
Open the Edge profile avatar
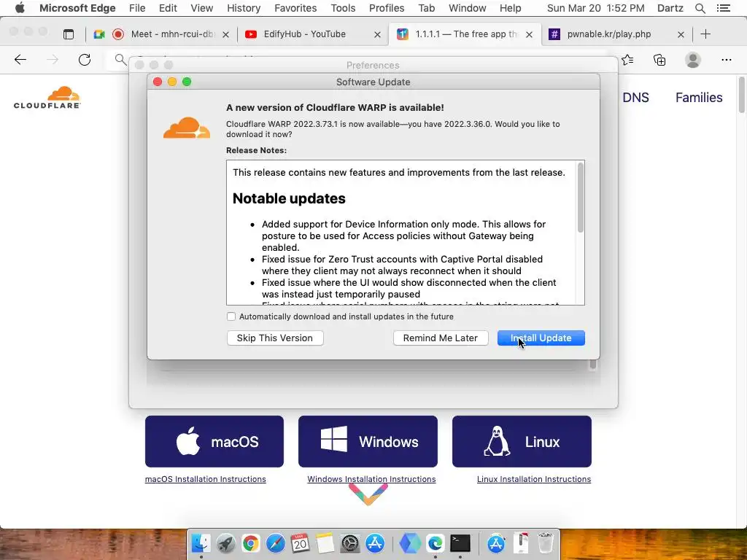point(693,60)
